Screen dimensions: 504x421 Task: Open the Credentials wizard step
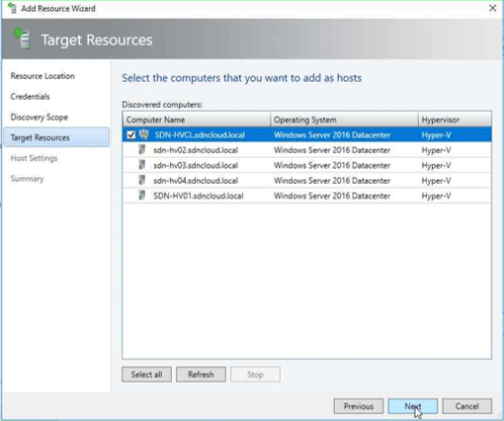(x=30, y=97)
